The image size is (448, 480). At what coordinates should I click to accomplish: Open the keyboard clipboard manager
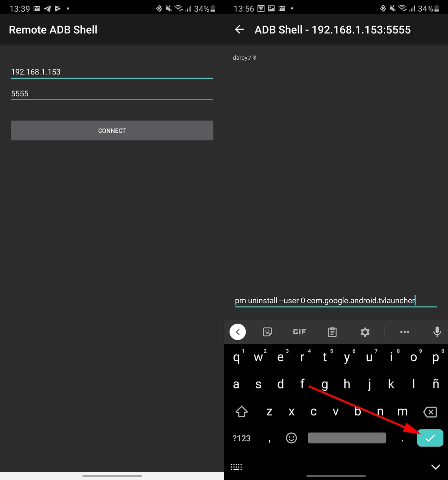332,332
